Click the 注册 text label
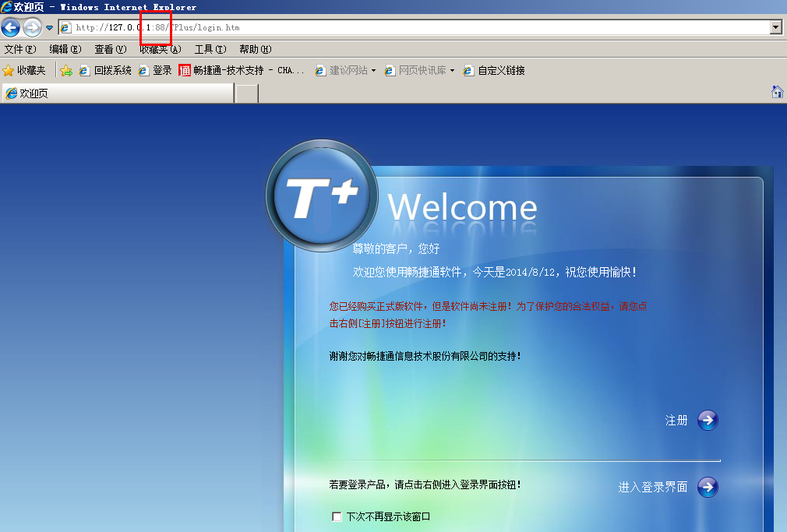The image size is (787, 532). (x=676, y=420)
